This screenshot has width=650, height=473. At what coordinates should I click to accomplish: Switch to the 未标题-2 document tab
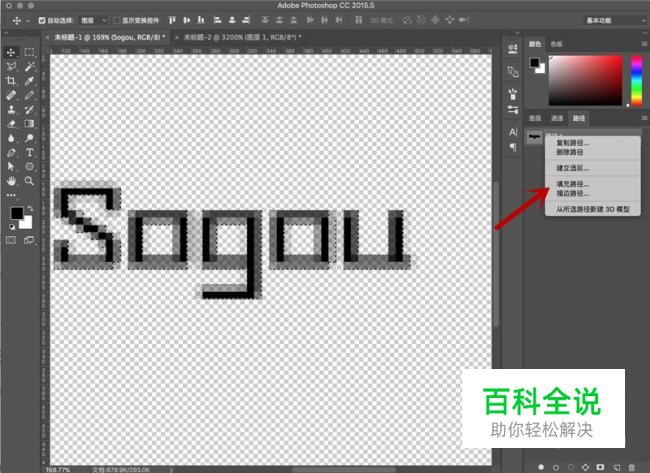tap(238, 37)
